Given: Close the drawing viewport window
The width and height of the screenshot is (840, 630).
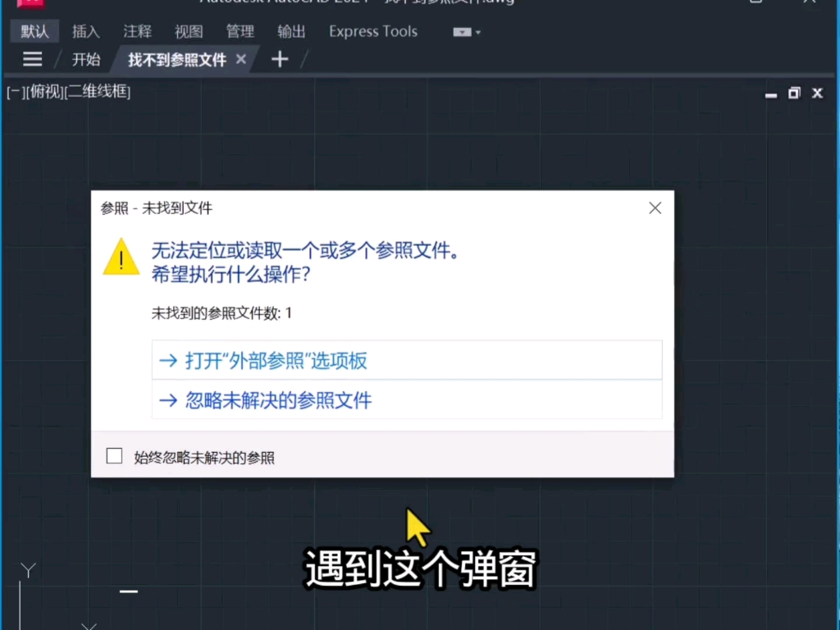Looking at the screenshot, I should click(x=817, y=94).
